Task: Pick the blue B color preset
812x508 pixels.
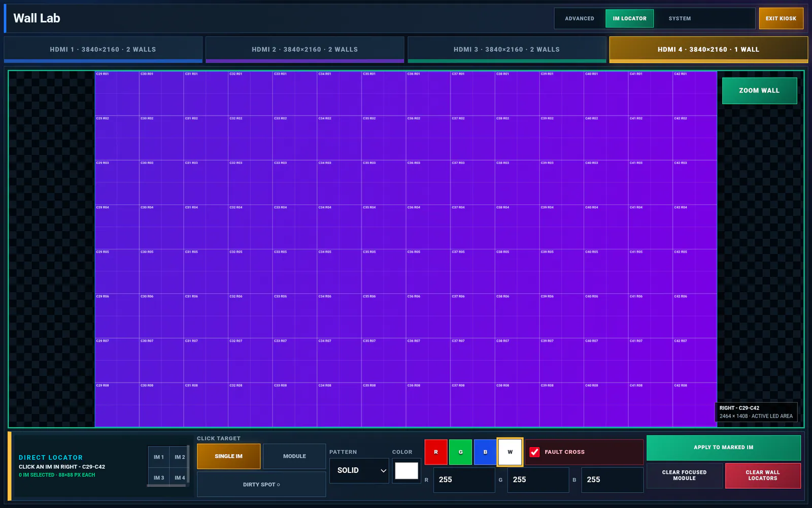Action: click(x=485, y=452)
